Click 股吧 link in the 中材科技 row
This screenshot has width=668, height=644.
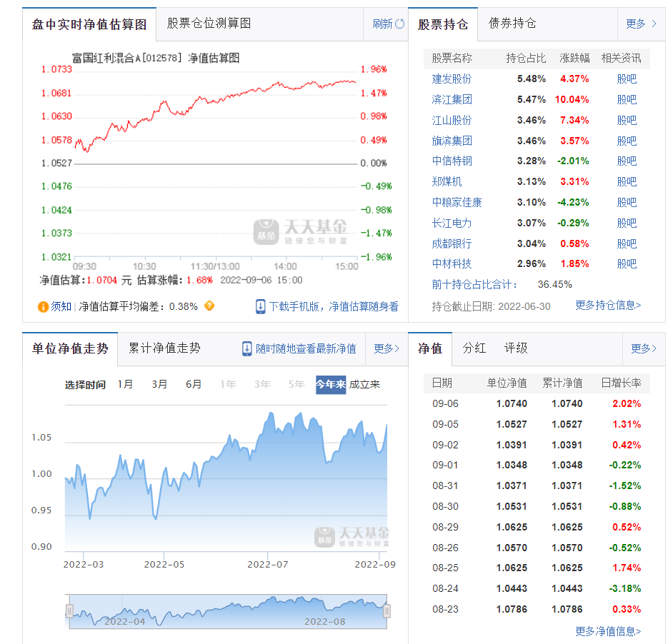(627, 264)
